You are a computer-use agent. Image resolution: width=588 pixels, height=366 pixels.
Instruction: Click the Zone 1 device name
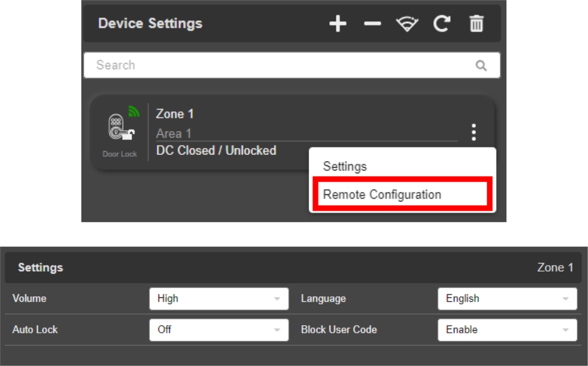pyautogui.click(x=175, y=114)
